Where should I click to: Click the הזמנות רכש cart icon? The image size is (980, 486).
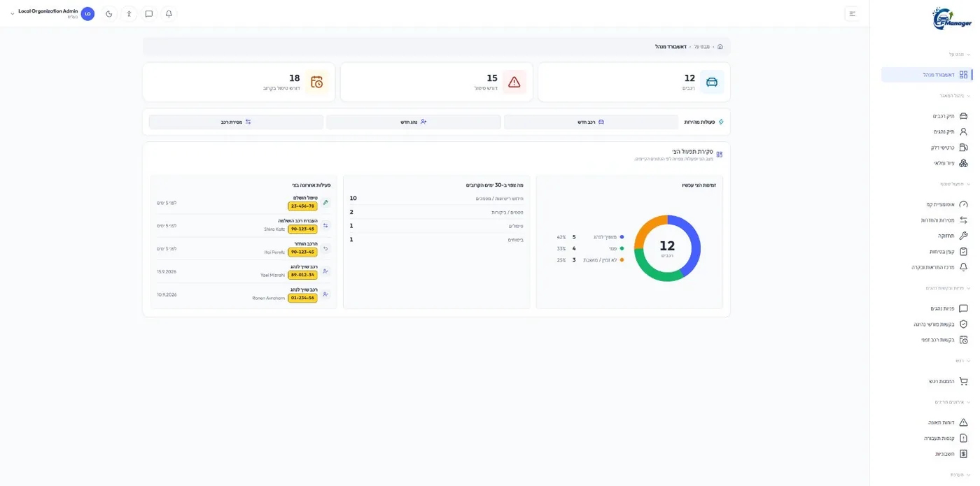(x=963, y=381)
